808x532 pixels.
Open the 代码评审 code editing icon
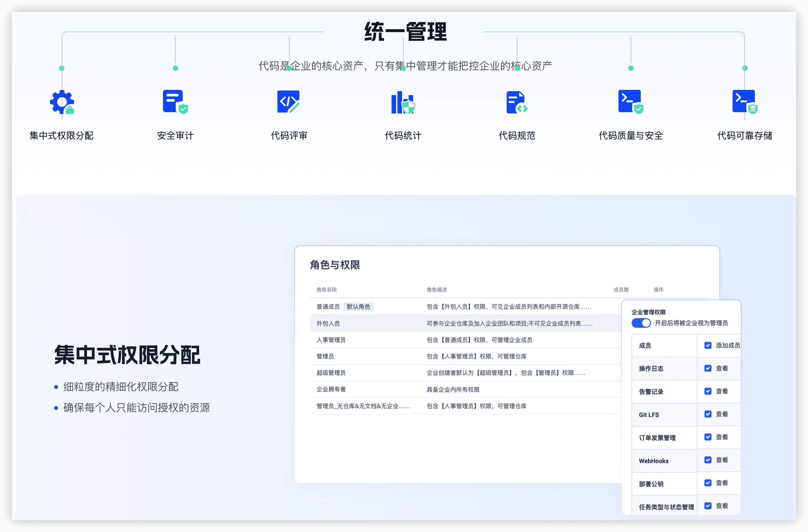[x=288, y=102]
